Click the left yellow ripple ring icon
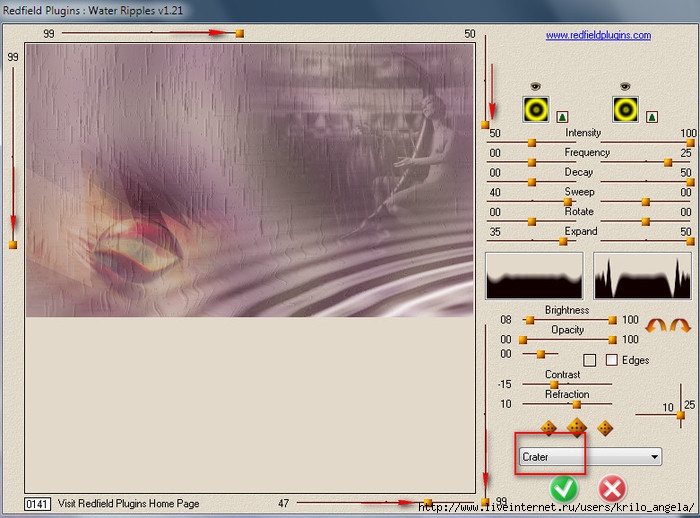The width and height of the screenshot is (700, 518). tap(536, 109)
